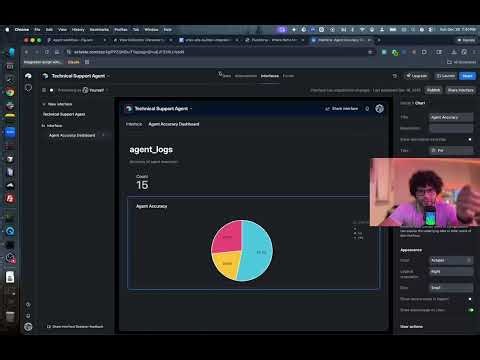Image resolution: width=480 pixels, height=360 pixels.
Task: Click the Chrome back arrow
Action: [27, 52]
